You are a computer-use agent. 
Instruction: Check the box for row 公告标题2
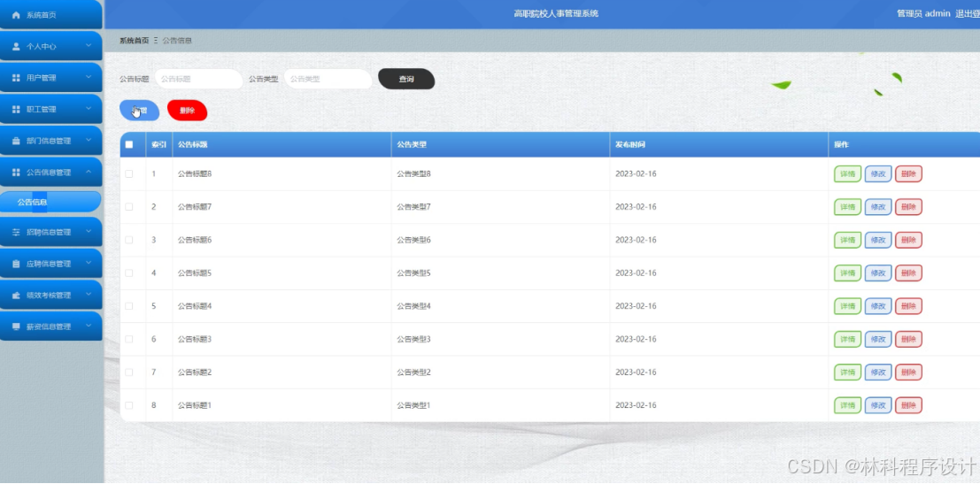(x=129, y=373)
